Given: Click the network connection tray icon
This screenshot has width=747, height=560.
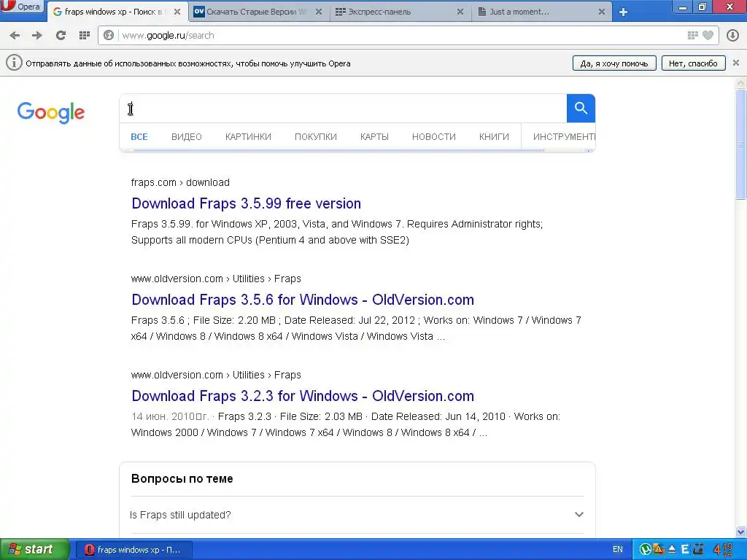Looking at the screenshot, I should click(699, 550).
